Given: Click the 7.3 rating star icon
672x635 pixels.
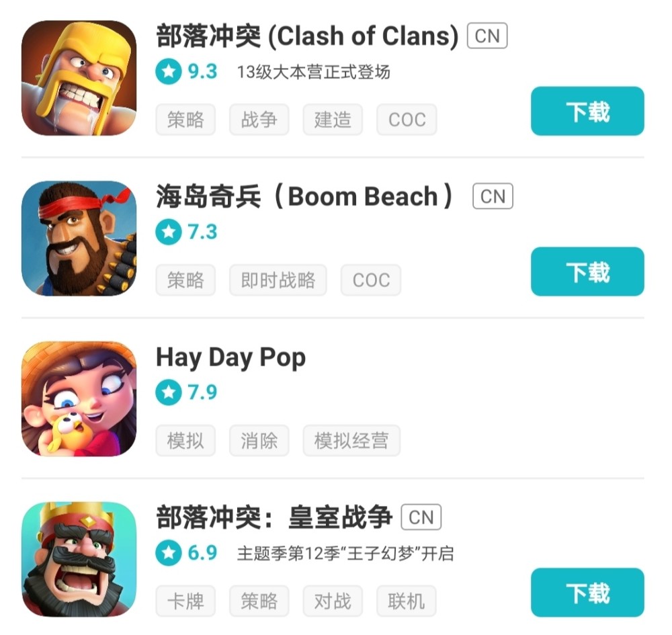Looking at the screenshot, I should (169, 232).
